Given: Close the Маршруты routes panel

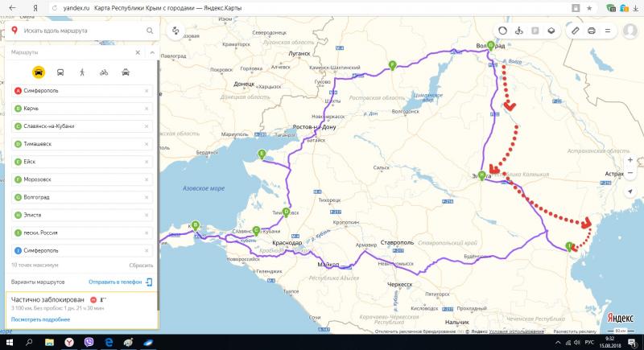Looking at the screenshot, I should click(151, 52).
